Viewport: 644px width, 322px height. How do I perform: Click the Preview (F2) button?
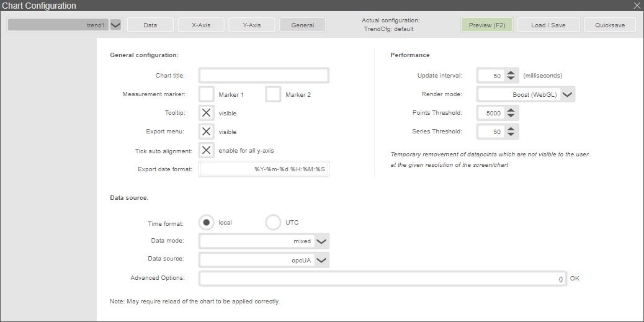point(486,25)
